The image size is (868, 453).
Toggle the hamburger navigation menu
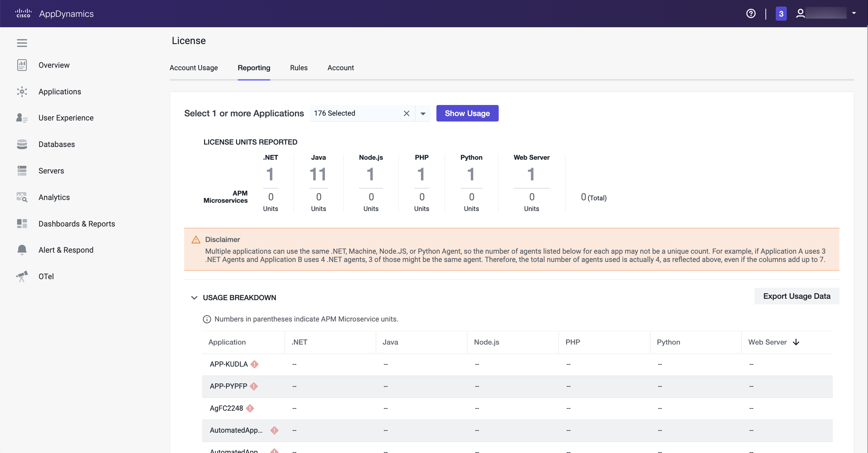coord(22,43)
